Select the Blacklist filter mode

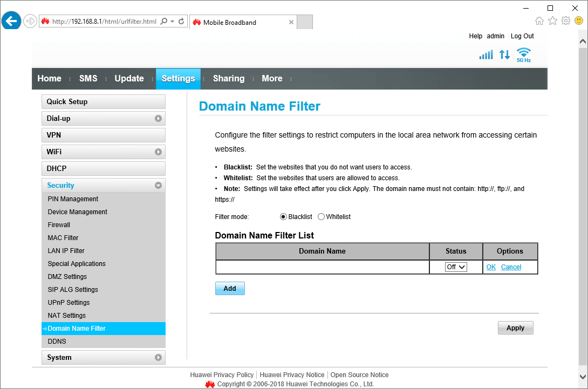click(x=284, y=217)
